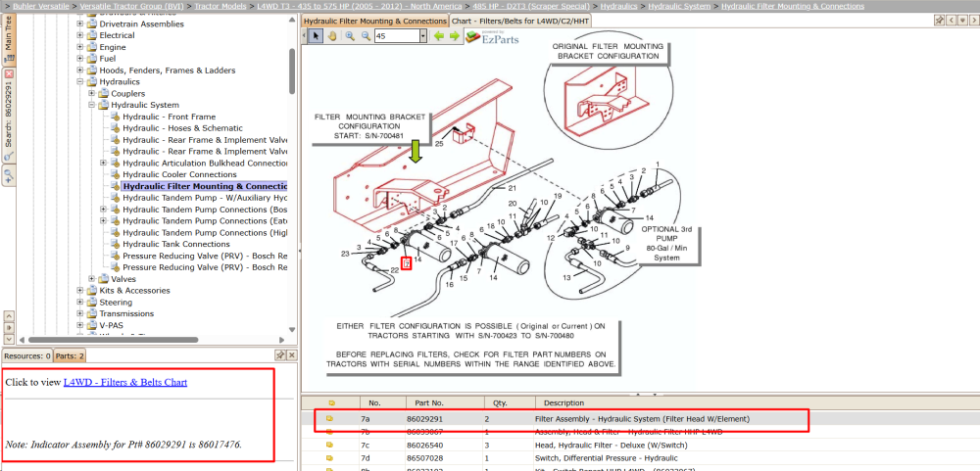This screenshot has width=980, height=471.
Task: Add part 7c to cart
Action: 330,446
